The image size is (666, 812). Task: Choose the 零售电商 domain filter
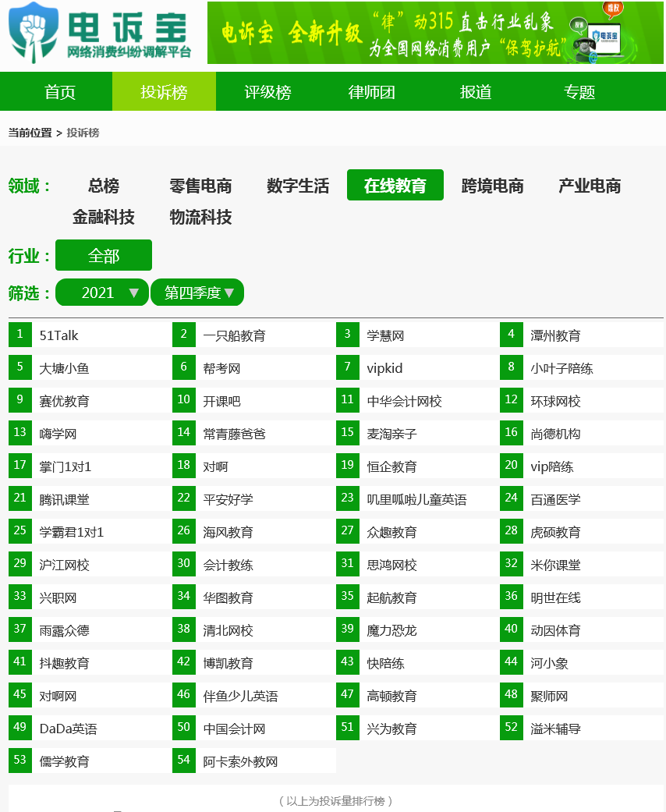pos(201,186)
